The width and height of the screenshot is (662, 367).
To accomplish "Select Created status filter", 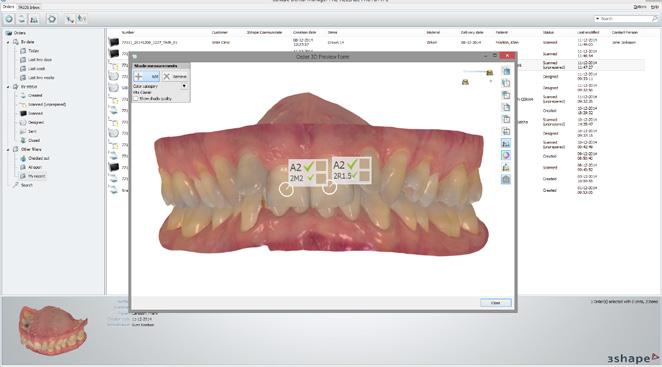I will click(x=31, y=95).
